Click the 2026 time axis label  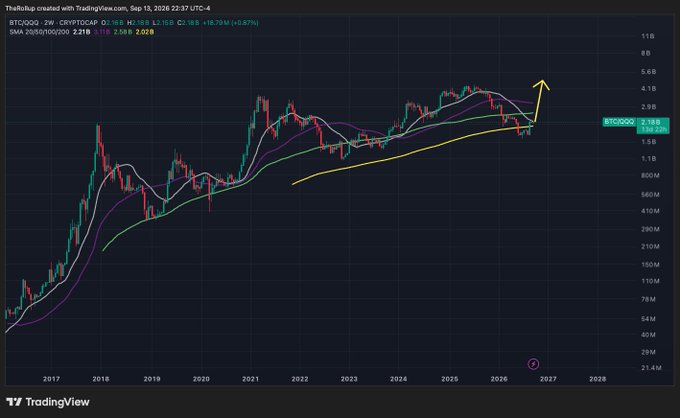tap(499, 379)
